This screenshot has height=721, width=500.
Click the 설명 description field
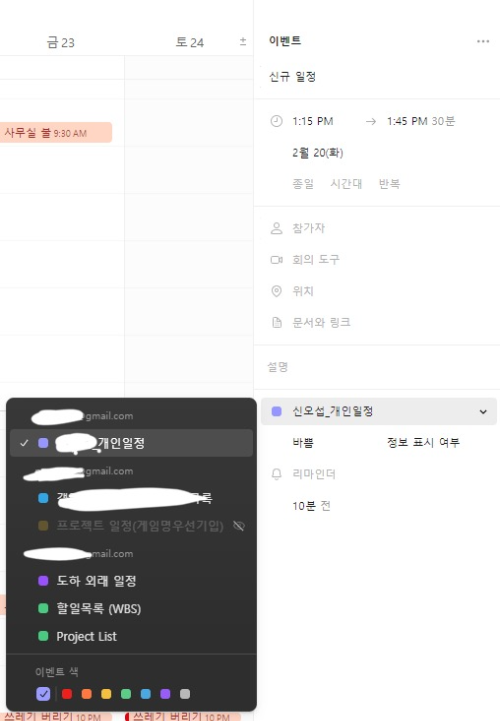coord(377,367)
